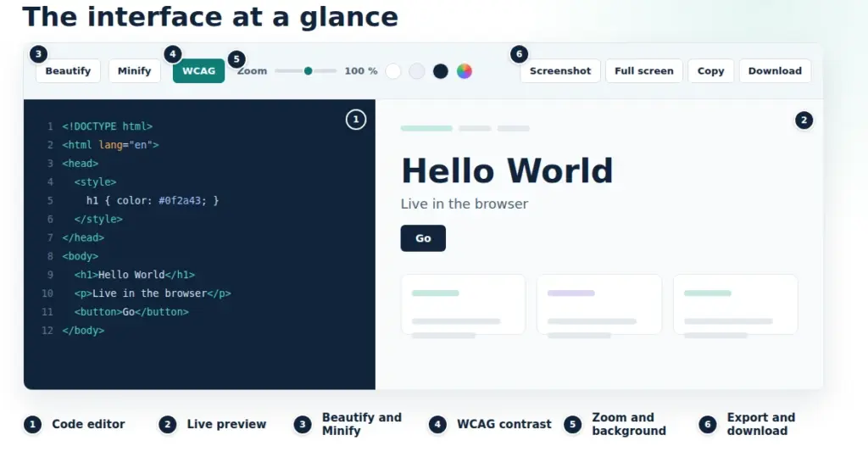Click the </body> line in editor
Image resolution: width=868 pixels, height=452 pixels.
point(83,331)
